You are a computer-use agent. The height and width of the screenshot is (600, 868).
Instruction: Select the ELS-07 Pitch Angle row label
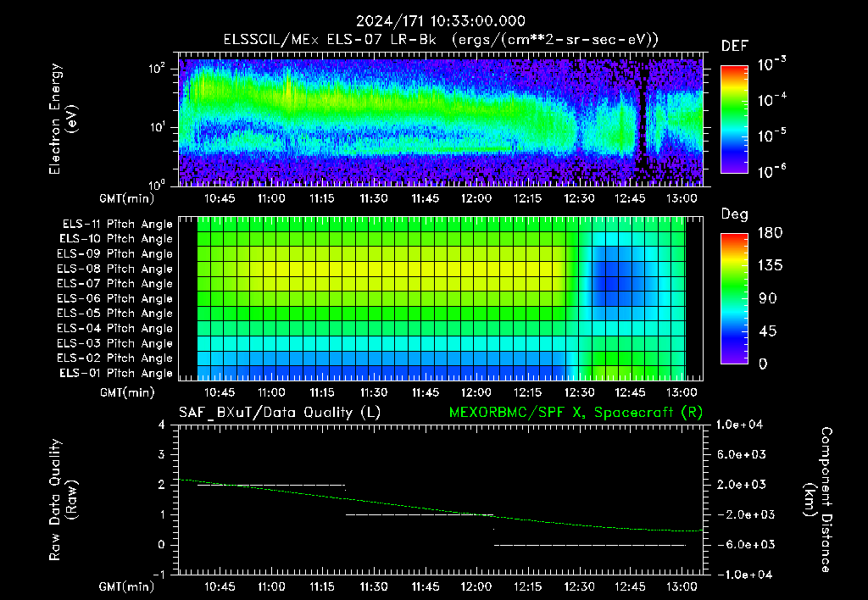pos(114,284)
